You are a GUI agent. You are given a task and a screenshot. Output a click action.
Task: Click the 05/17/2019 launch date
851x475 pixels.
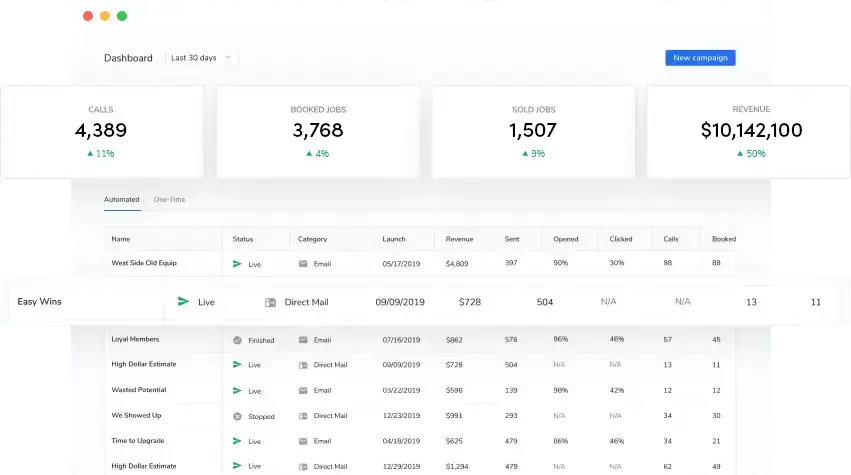point(401,264)
